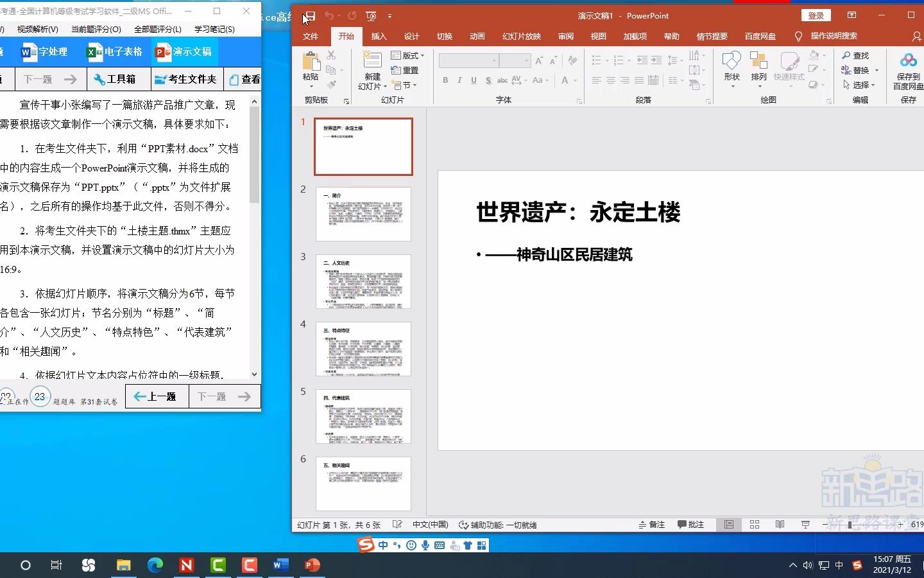Click the 登录 (Login) button

pyautogui.click(x=816, y=15)
